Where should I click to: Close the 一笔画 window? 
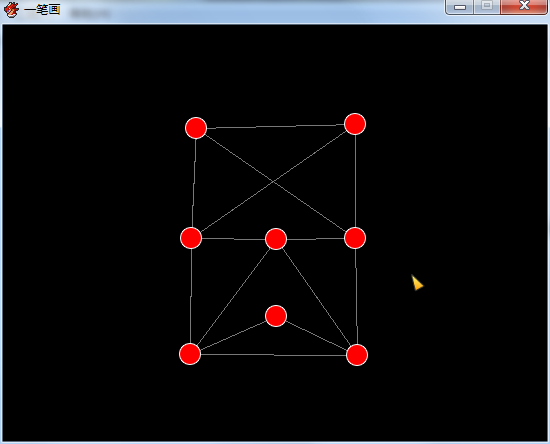(524, 6)
